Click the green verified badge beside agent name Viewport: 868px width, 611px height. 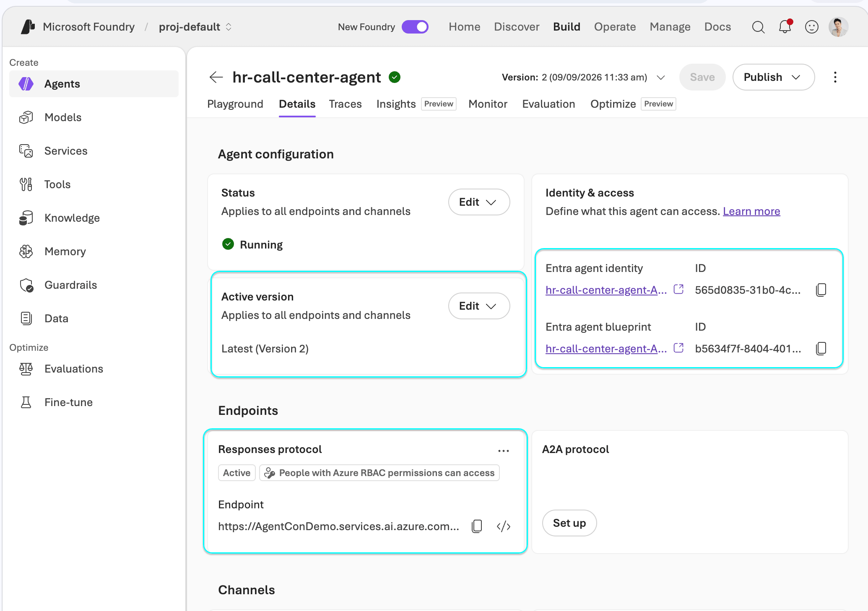tap(395, 77)
